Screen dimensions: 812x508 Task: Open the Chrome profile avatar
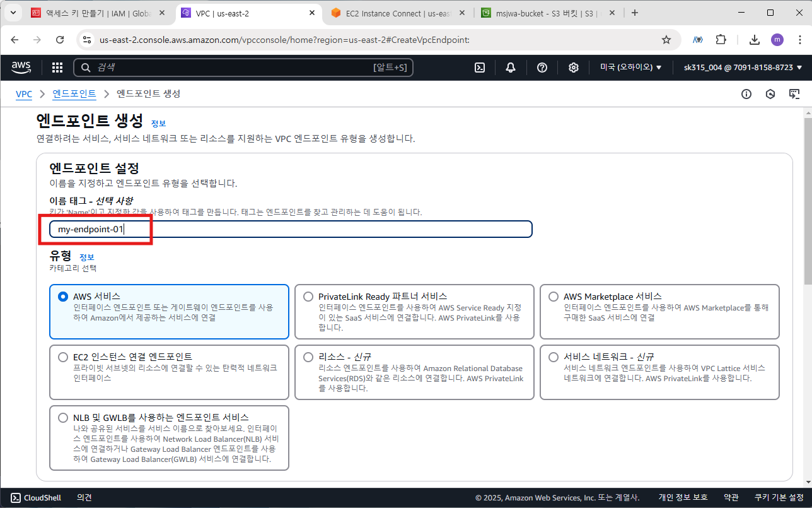pos(777,40)
